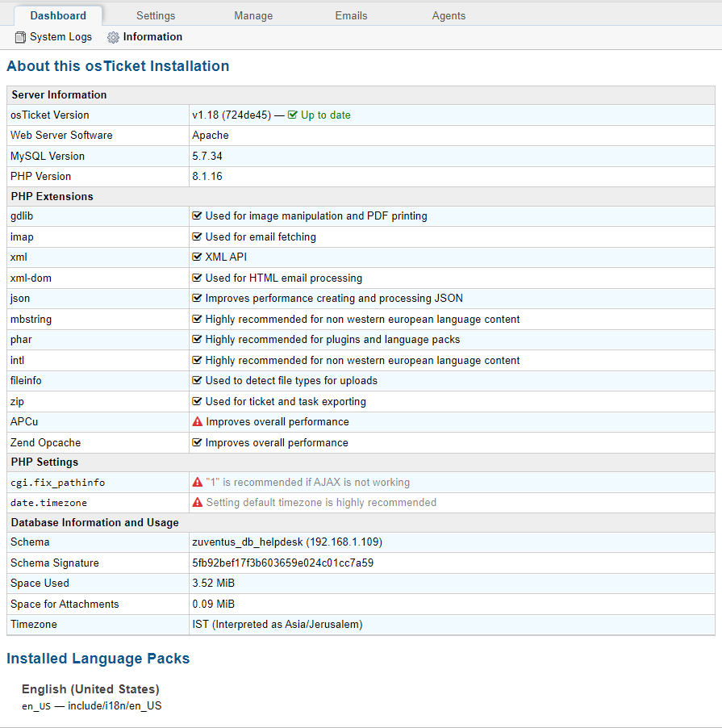Click 'Improves performance creating and processing JSON'
Screen dimensions: 722x728
coord(334,298)
